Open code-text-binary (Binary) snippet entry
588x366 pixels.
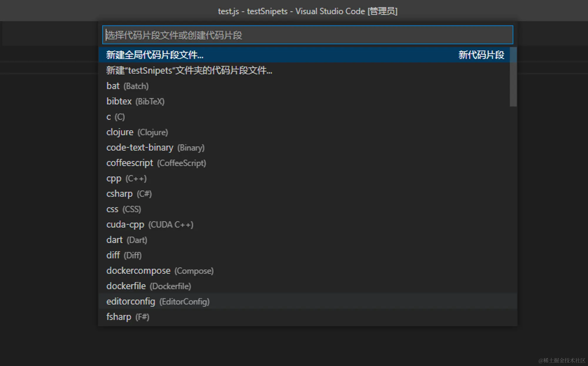click(x=308, y=147)
